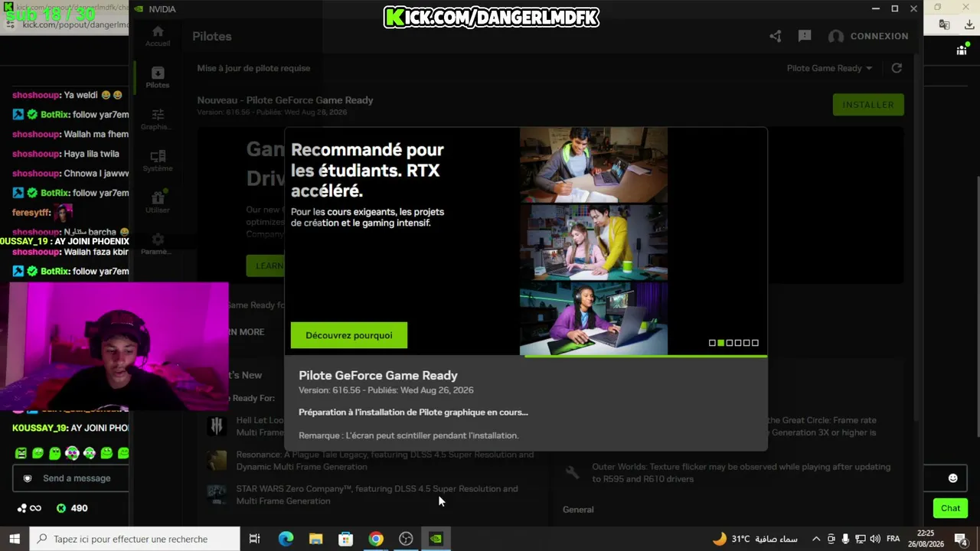This screenshot has height=551, width=980.
Task: Click the Windows taskbar search box
Action: pyautogui.click(x=135, y=539)
